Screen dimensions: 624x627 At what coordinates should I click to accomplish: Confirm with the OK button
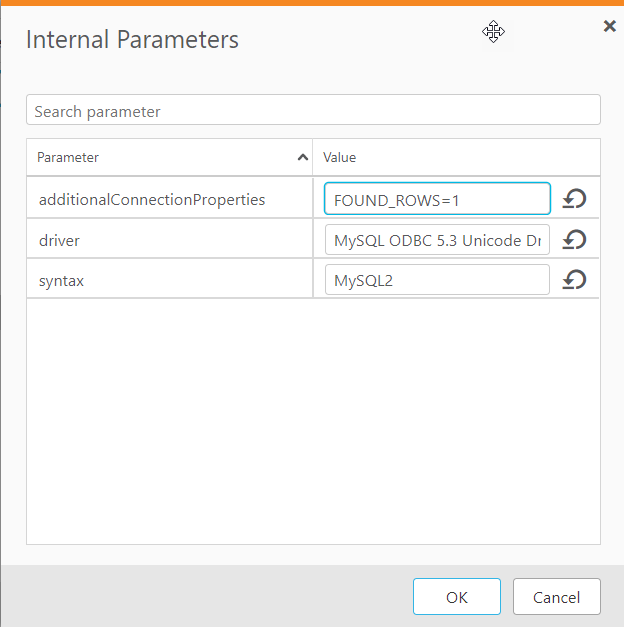456,597
